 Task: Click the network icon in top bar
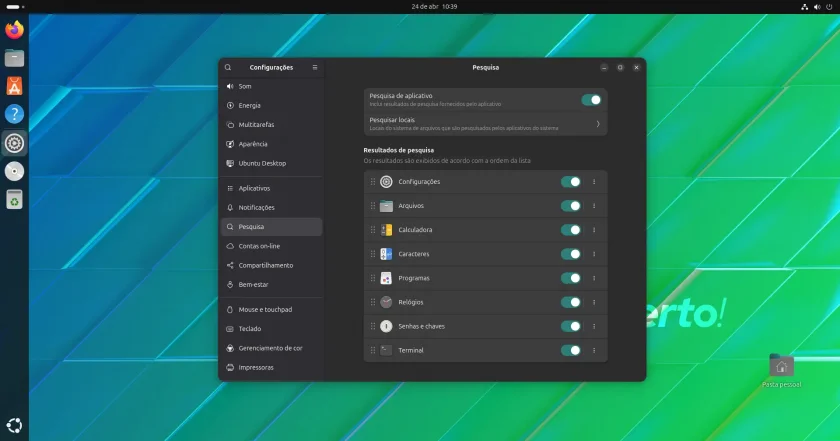point(805,7)
